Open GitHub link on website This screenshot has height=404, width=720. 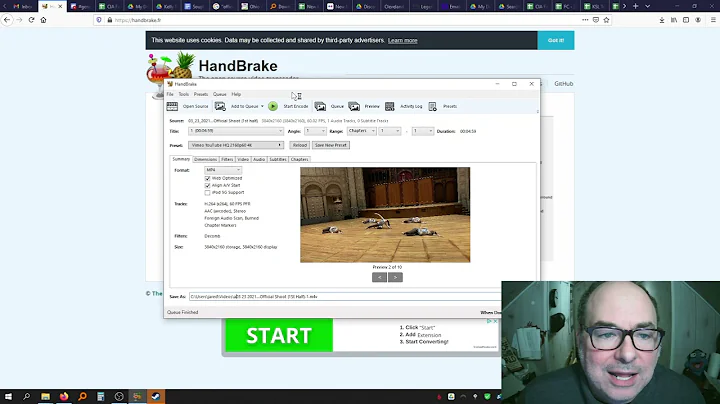pos(563,84)
